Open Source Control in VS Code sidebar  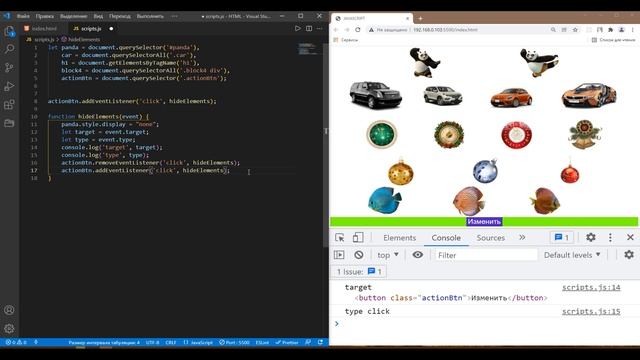(x=9, y=67)
